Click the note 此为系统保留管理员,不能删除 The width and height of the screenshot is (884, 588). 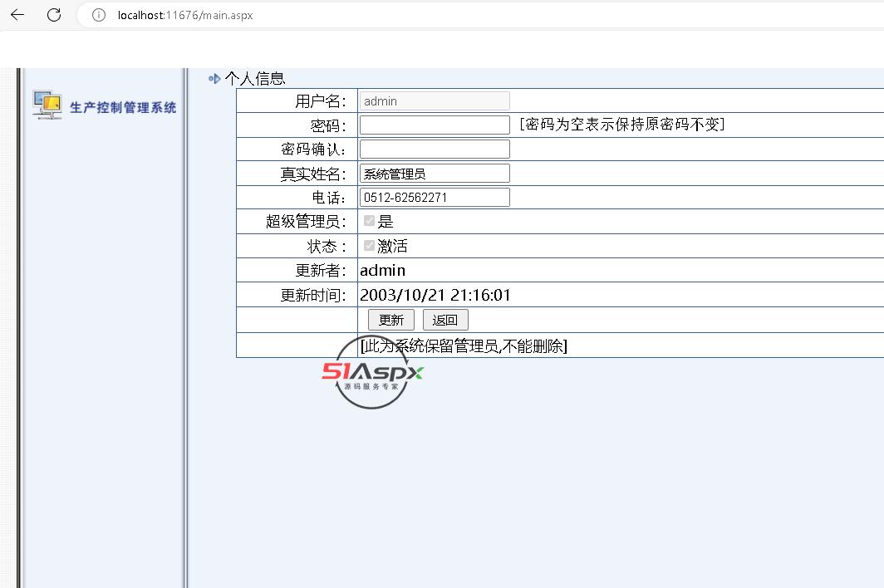(464, 345)
